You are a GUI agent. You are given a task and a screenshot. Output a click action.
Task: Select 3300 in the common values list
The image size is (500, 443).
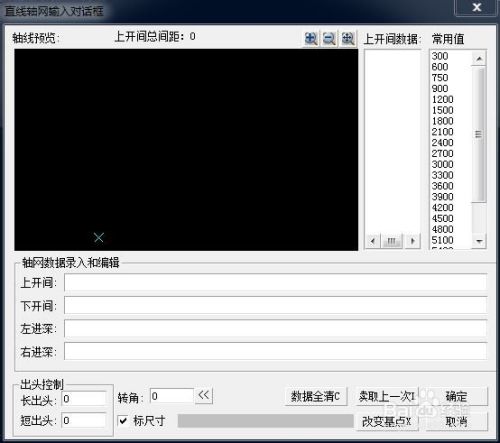[443, 175]
